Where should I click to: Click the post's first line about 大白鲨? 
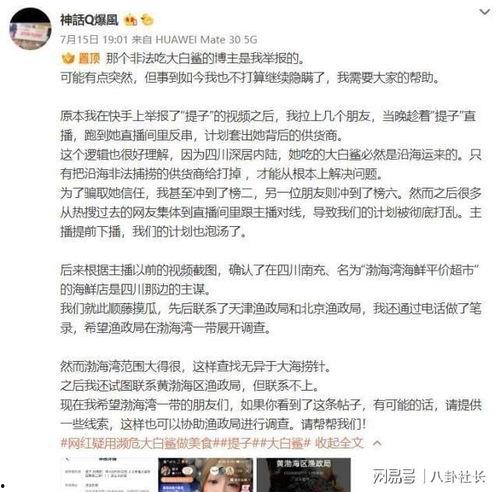205,59
